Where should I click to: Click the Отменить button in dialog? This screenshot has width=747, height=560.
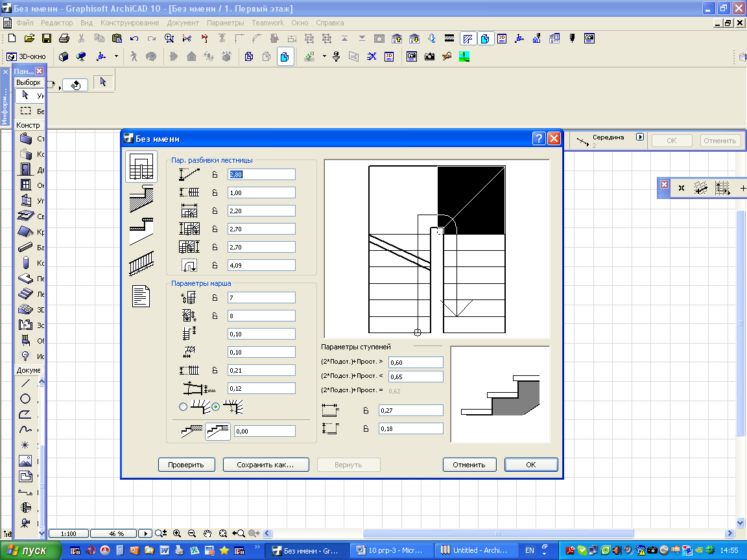pos(469,465)
